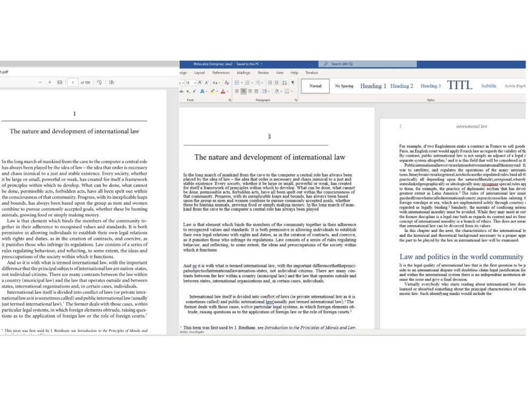Viewport: 532px width, 399px height.
Task: Apply red font color
Action: 223,92
